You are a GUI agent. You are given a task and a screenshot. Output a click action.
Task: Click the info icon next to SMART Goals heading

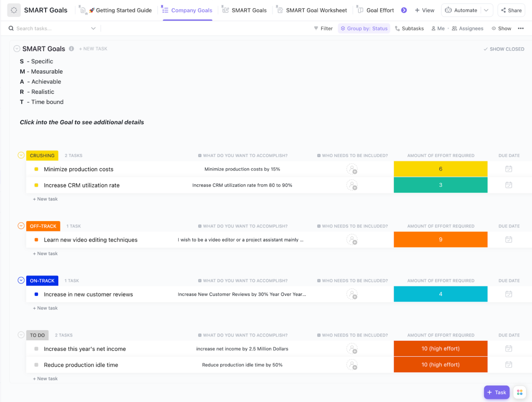click(72, 49)
